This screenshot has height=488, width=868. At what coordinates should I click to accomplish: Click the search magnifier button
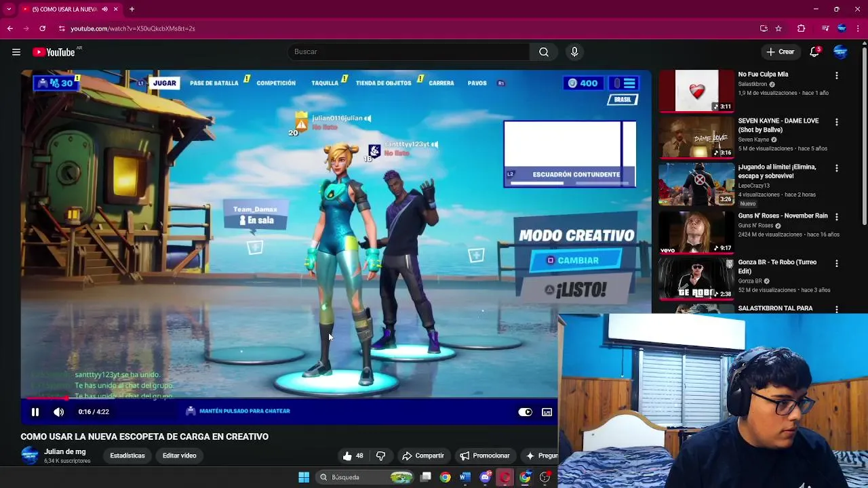(544, 52)
